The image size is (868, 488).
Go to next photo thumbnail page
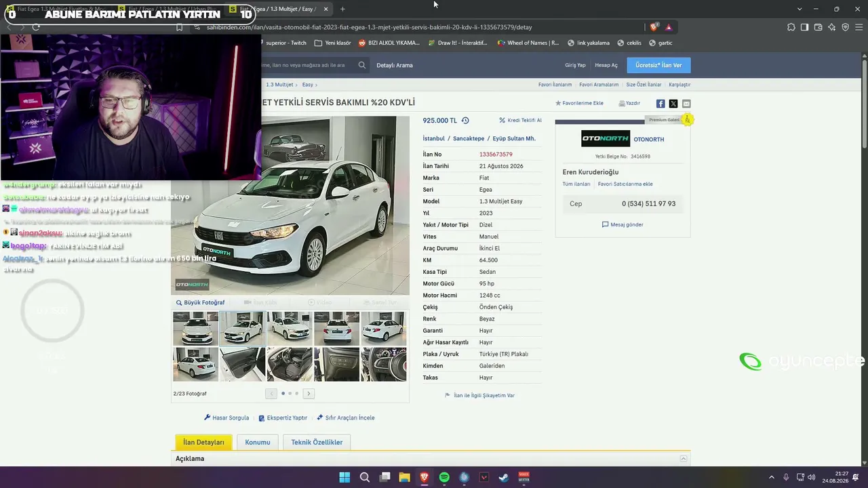tap(309, 393)
